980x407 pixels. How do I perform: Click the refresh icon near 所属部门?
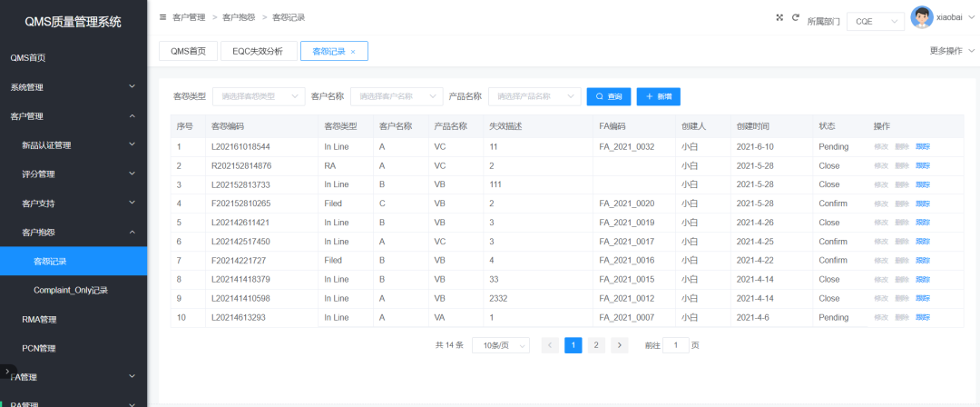[x=796, y=17]
